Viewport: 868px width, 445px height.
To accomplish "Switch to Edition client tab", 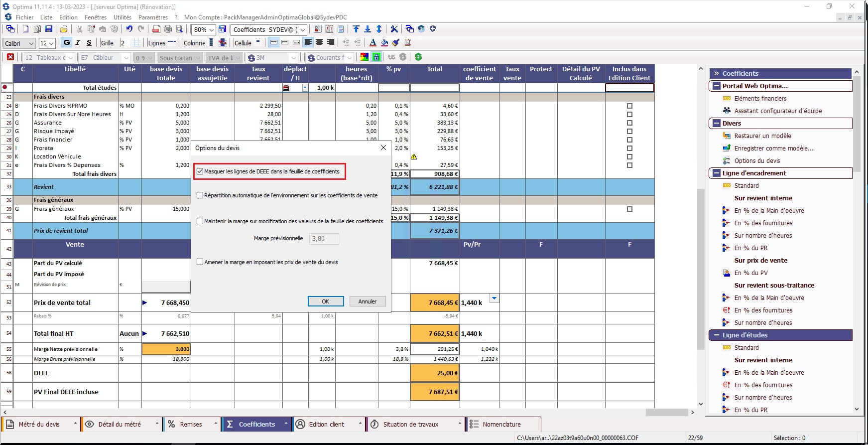I will pyautogui.click(x=328, y=424).
